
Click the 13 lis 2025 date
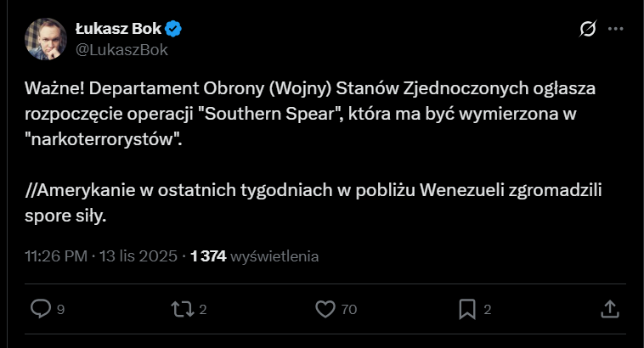click(x=136, y=255)
